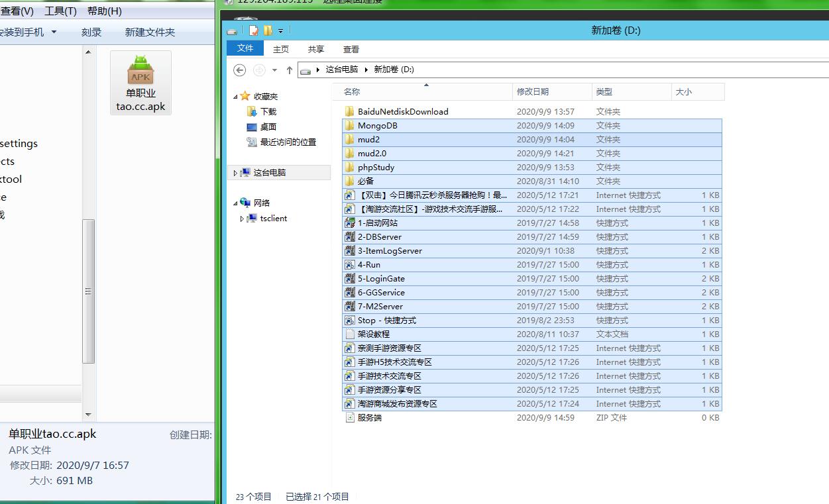This screenshot has width=829, height=504.
Task: Switch to the 查看 ribbon tab
Action: tap(351, 50)
